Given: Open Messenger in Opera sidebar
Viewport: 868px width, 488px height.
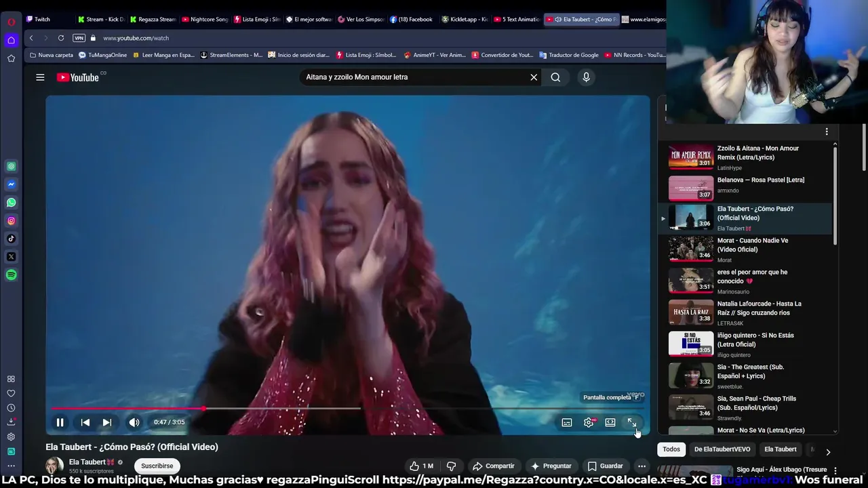Looking at the screenshot, I should (11, 184).
